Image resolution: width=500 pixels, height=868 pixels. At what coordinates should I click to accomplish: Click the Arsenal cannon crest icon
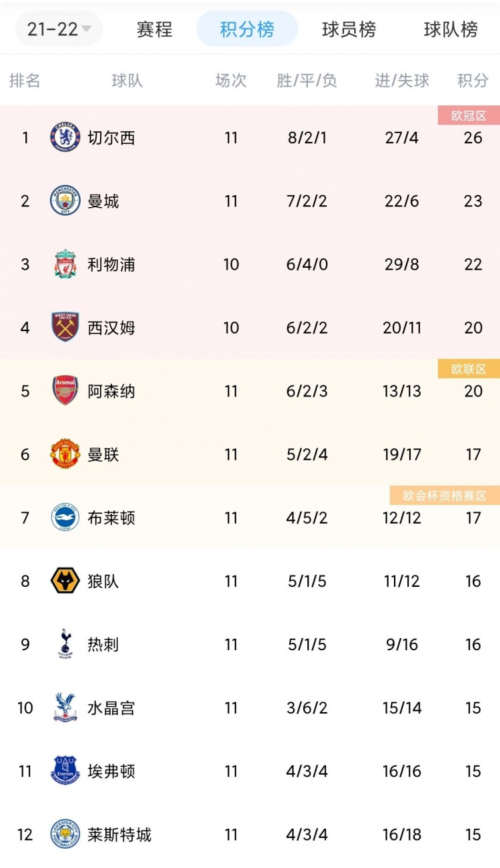(65, 391)
